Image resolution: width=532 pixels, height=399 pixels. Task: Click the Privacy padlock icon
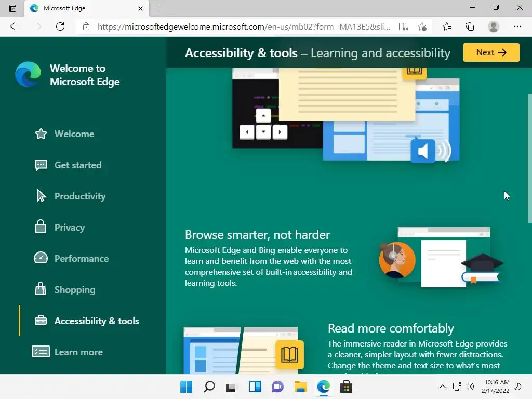(x=41, y=227)
